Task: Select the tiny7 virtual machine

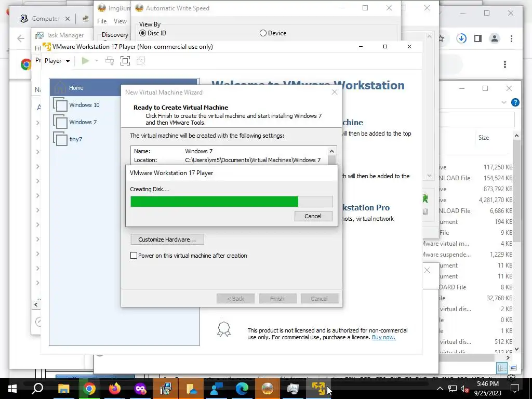Action: pos(76,139)
